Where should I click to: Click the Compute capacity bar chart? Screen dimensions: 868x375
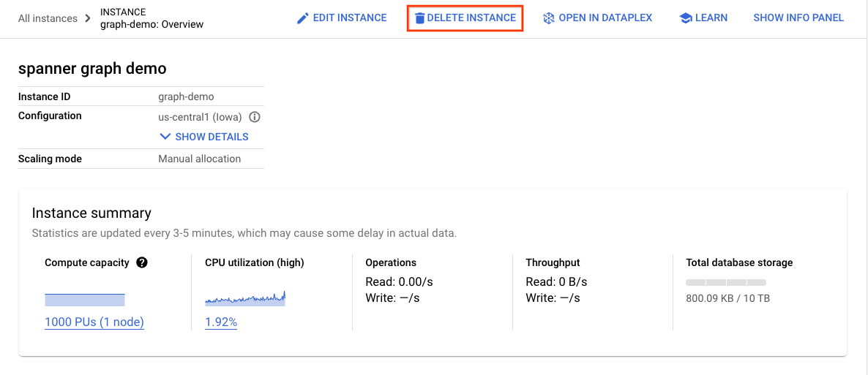(x=85, y=300)
